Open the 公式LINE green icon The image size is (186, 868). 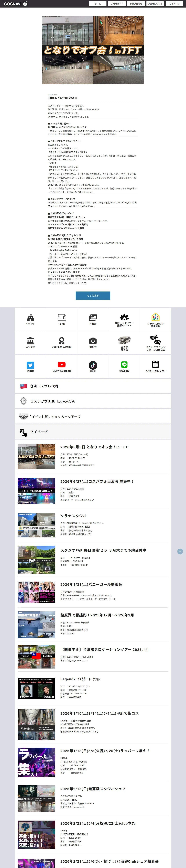(124, 365)
